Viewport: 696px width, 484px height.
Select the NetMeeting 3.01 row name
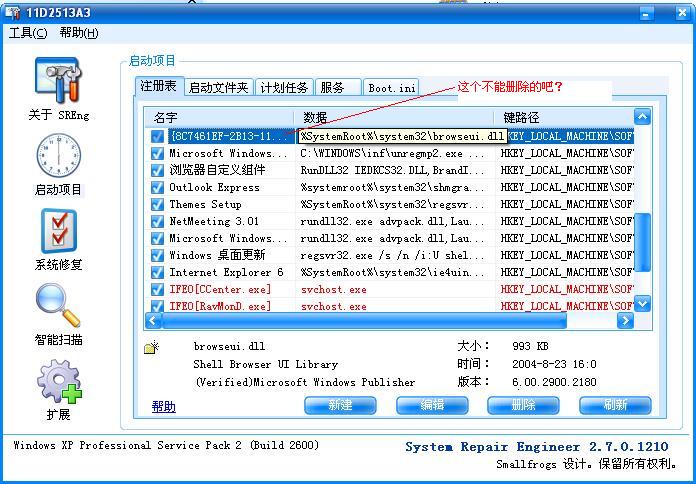coord(214,221)
